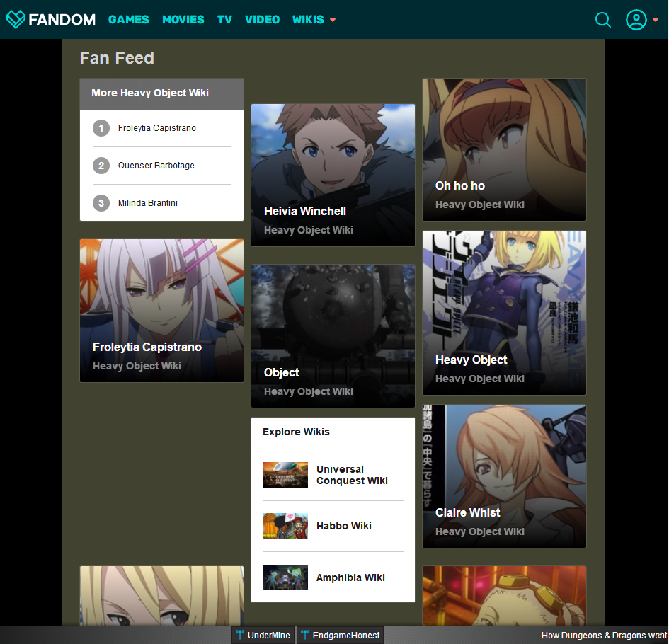
Task: Open the Heavy Object card
Action: pyautogui.click(x=504, y=313)
